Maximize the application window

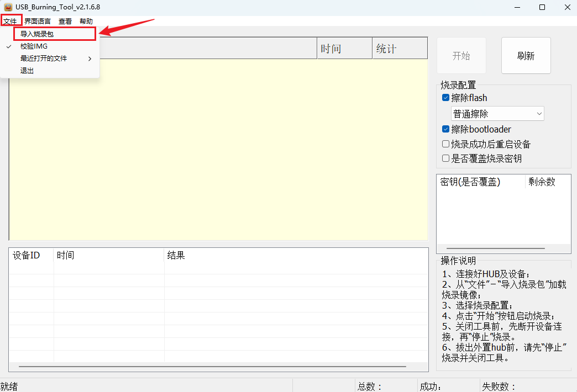coord(542,7)
